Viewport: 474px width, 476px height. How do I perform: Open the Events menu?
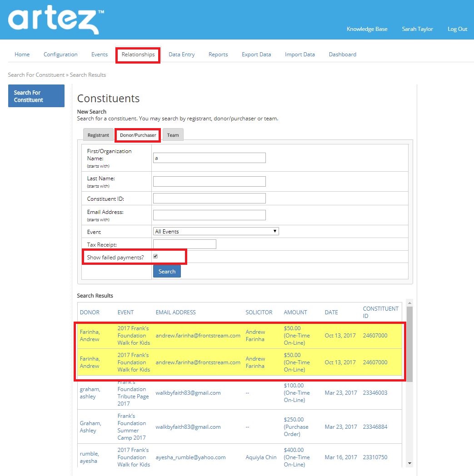click(x=100, y=55)
